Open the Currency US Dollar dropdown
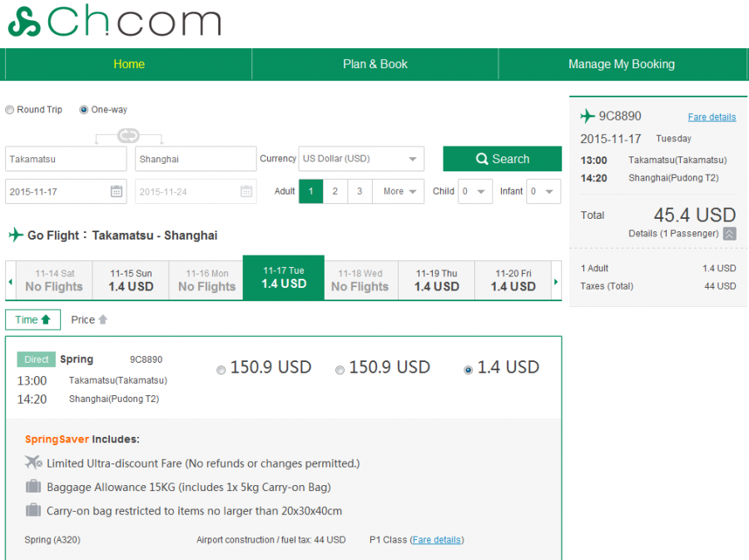Screen dimensions: 749x560 pyautogui.click(x=361, y=158)
